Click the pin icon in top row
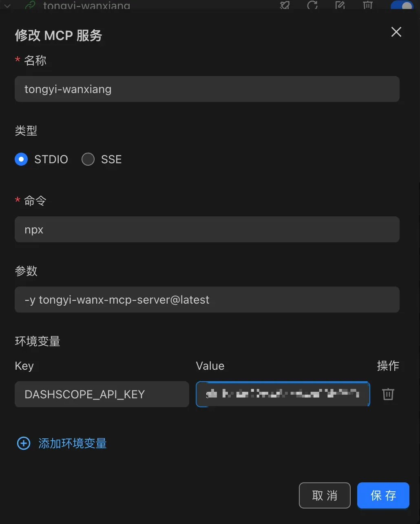The image size is (420, 524). pyautogui.click(x=285, y=5)
